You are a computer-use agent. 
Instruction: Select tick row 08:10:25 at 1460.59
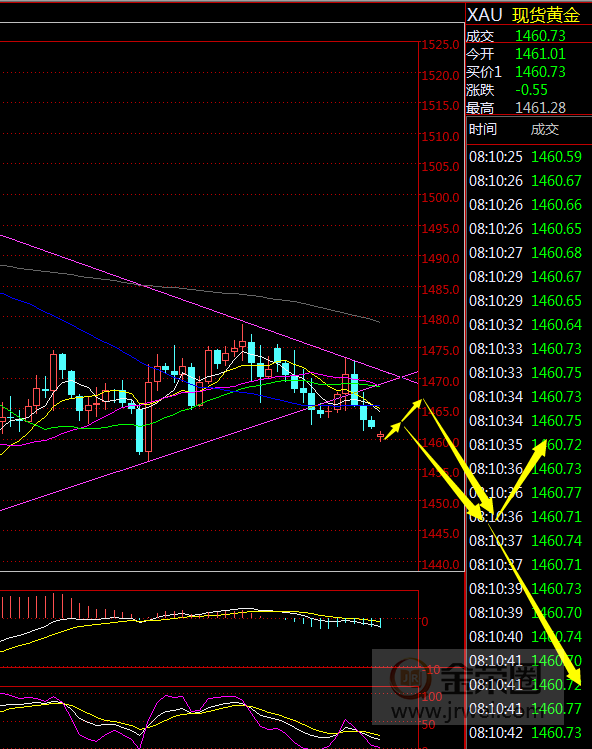[x=526, y=157]
